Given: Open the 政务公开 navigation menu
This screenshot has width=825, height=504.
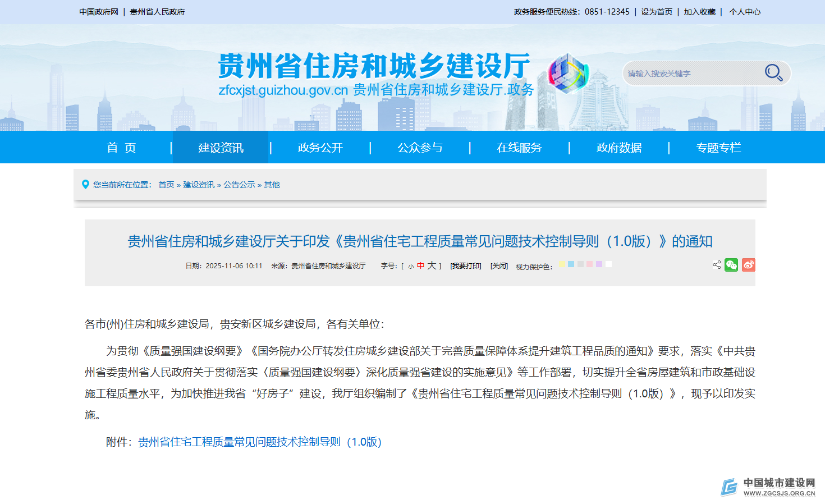Looking at the screenshot, I should 320,148.
